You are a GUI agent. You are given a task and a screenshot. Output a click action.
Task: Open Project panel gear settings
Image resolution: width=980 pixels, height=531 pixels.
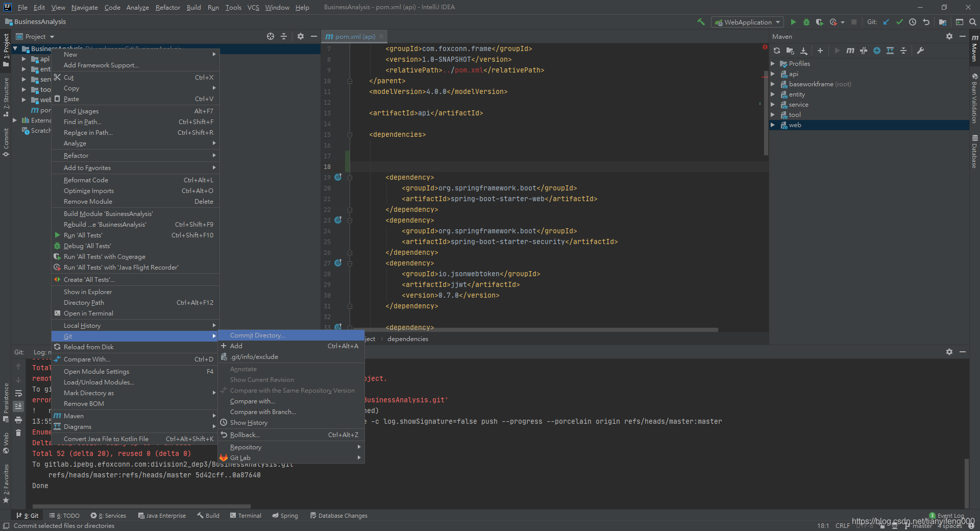click(x=301, y=36)
